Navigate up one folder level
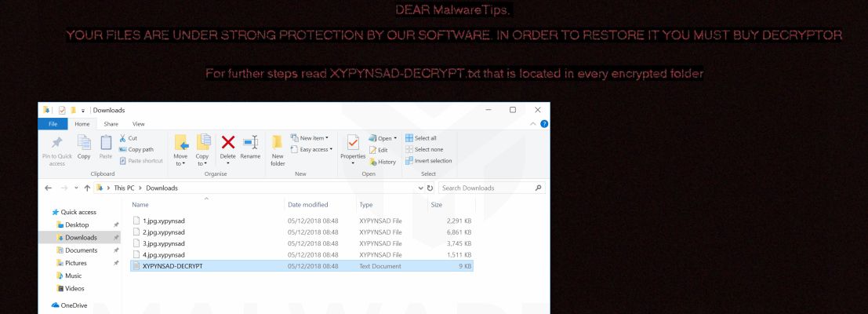868x314 pixels. [87, 188]
